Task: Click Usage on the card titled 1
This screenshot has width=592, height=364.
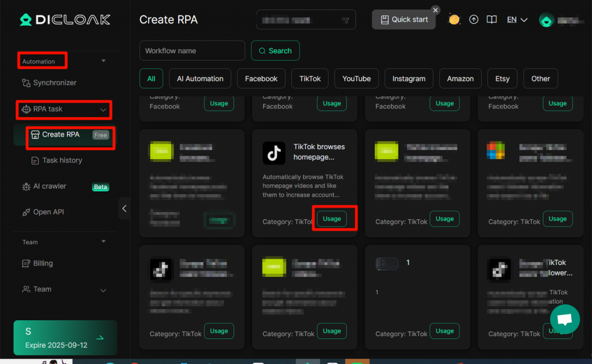Action: pyautogui.click(x=445, y=331)
